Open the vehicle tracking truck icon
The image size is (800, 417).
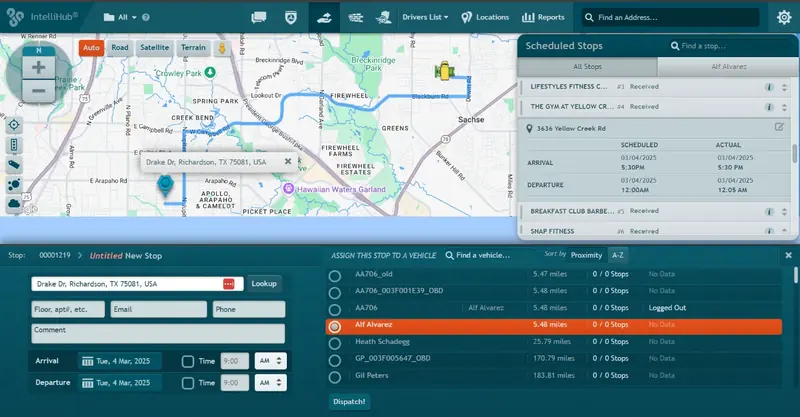coord(383,17)
